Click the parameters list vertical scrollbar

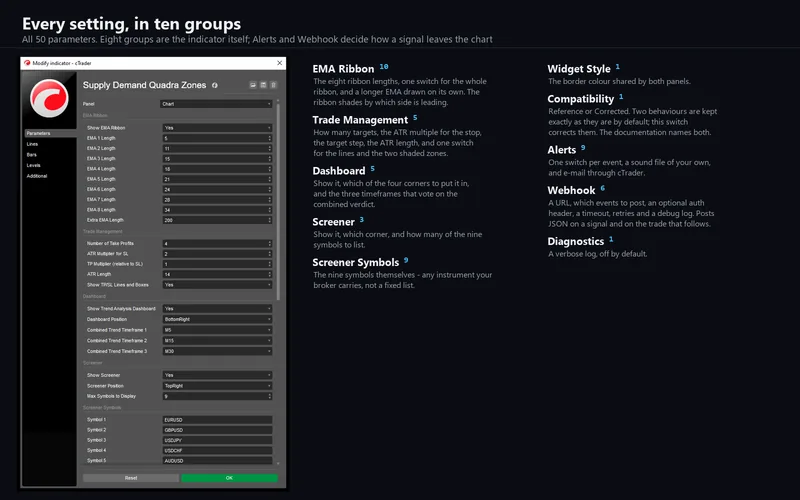coord(278,203)
